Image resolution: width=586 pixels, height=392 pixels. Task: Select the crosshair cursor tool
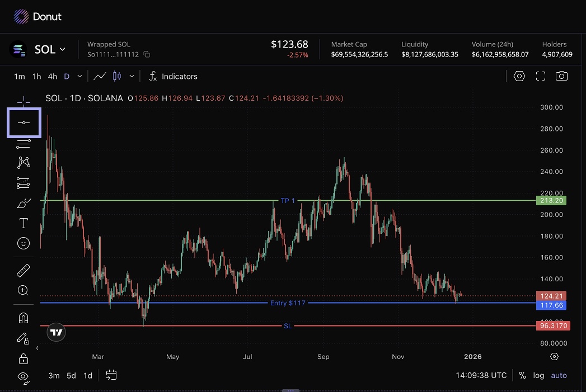[x=24, y=101]
